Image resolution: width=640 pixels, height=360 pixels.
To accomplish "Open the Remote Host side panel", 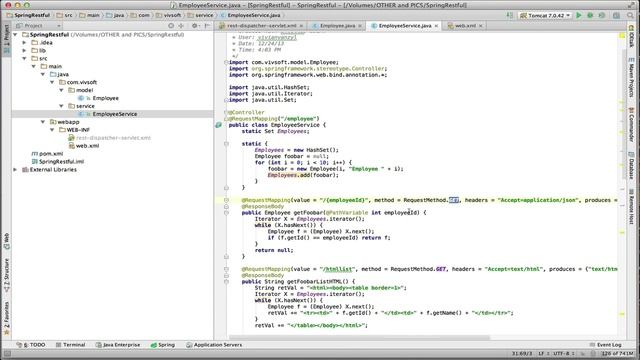I will coord(631,207).
